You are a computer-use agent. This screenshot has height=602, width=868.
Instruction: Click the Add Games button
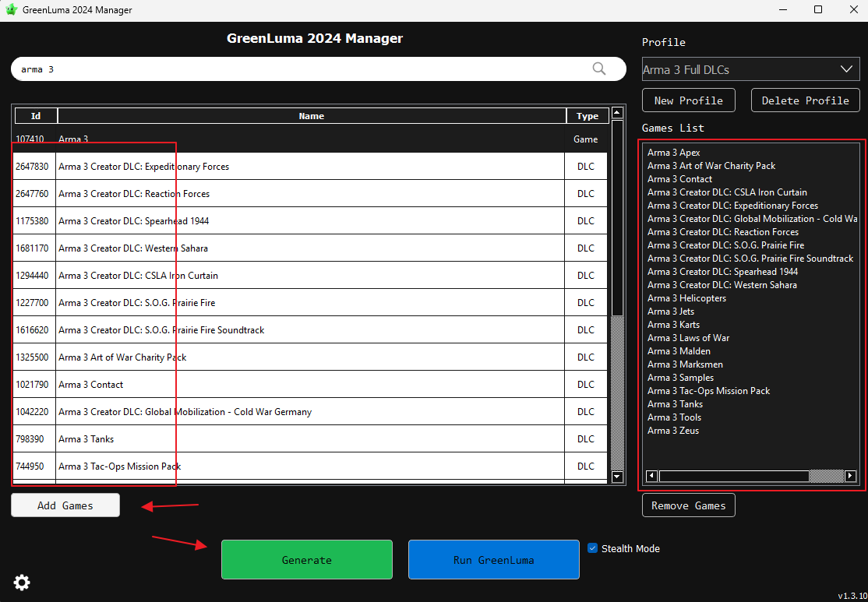[x=65, y=505]
